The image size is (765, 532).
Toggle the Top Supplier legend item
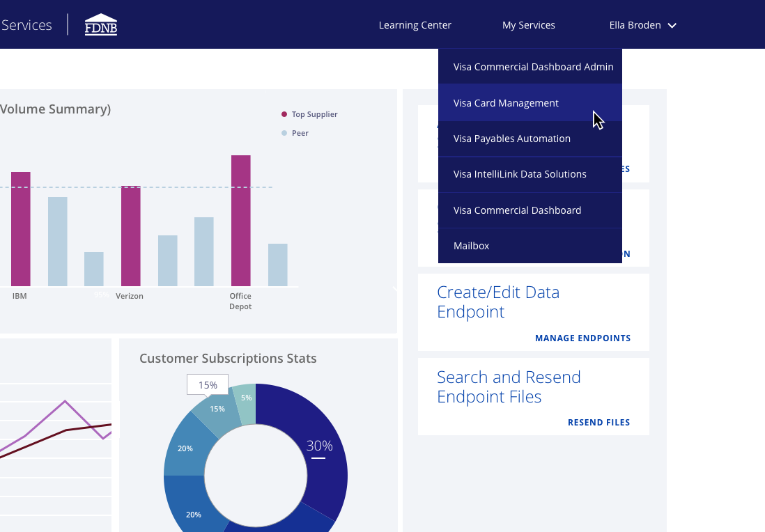click(x=309, y=114)
